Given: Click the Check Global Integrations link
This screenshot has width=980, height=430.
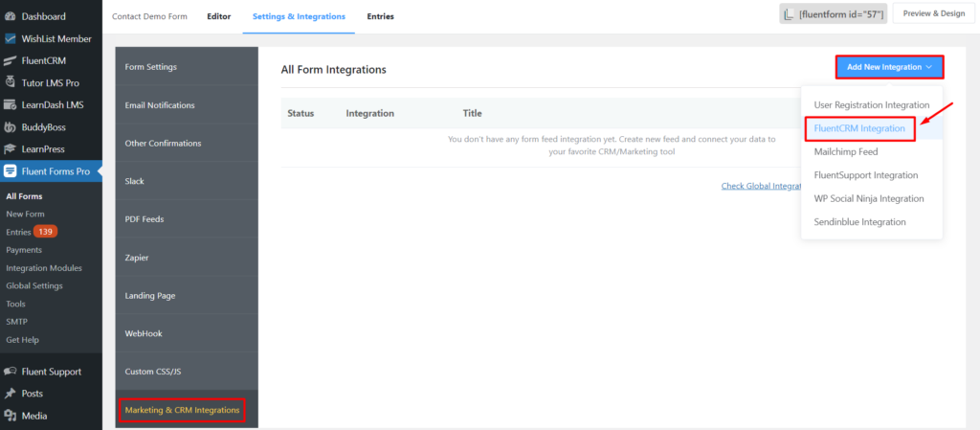Looking at the screenshot, I should (x=761, y=186).
